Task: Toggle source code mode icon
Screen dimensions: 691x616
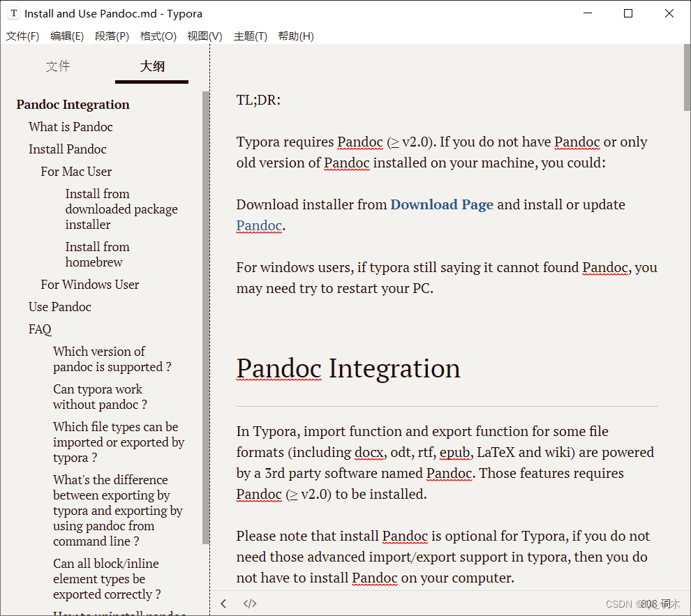Action: [x=250, y=603]
